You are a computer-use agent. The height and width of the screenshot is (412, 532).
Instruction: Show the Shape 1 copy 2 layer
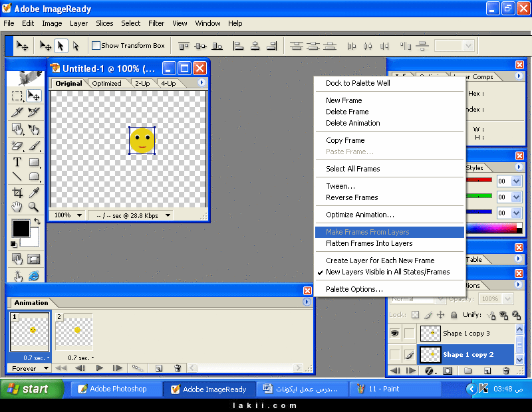[394, 355]
